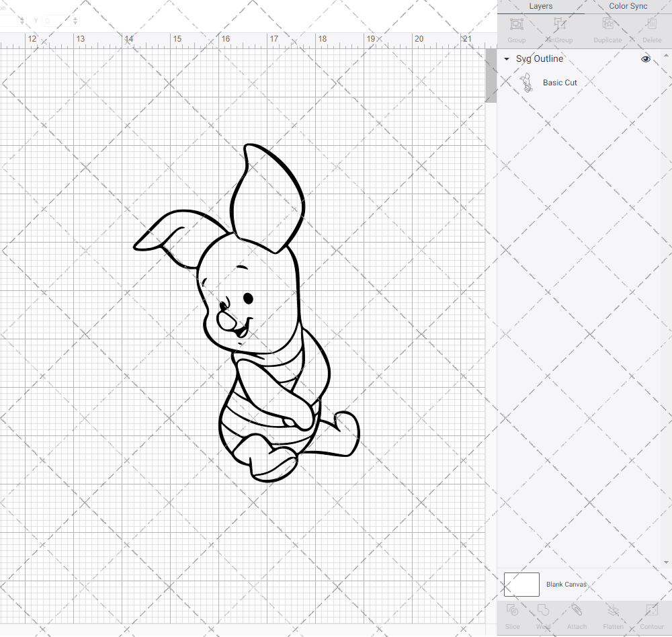Click the Group icon in Layers panel

click(x=516, y=24)
